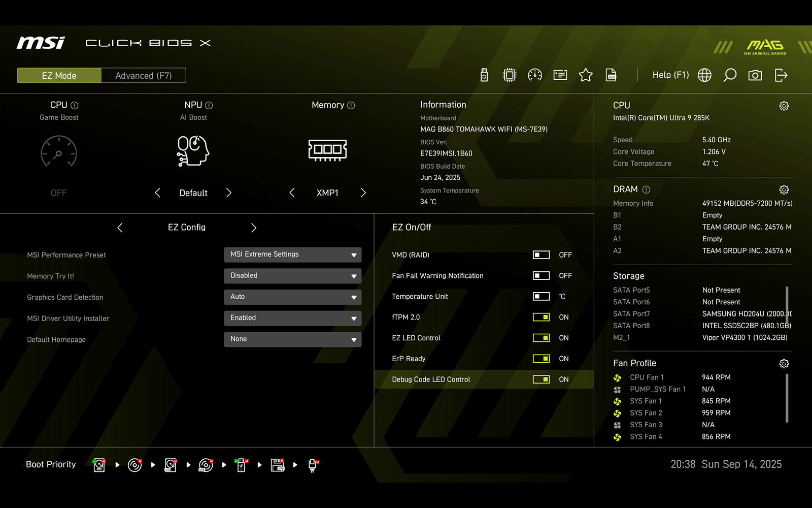This screenshot has width=812, height=508.
Task: Click the date and time display
Action: click(x=726, y=464)
